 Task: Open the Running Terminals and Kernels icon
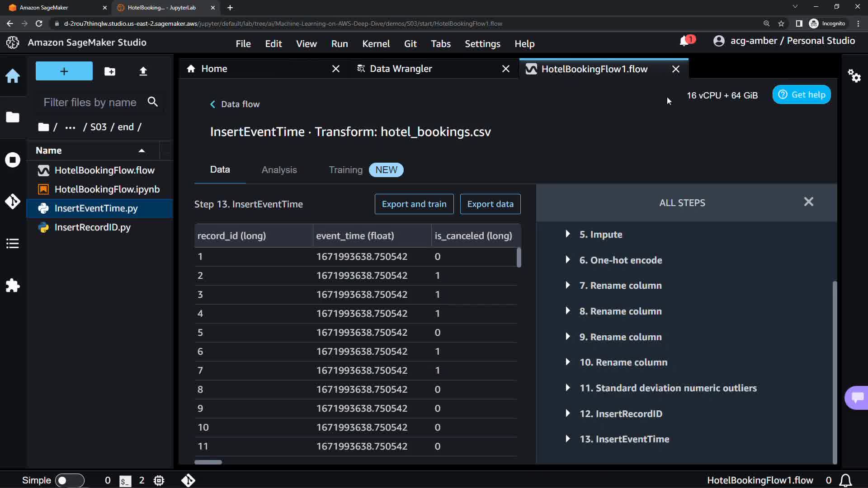(x=13, y=160)
